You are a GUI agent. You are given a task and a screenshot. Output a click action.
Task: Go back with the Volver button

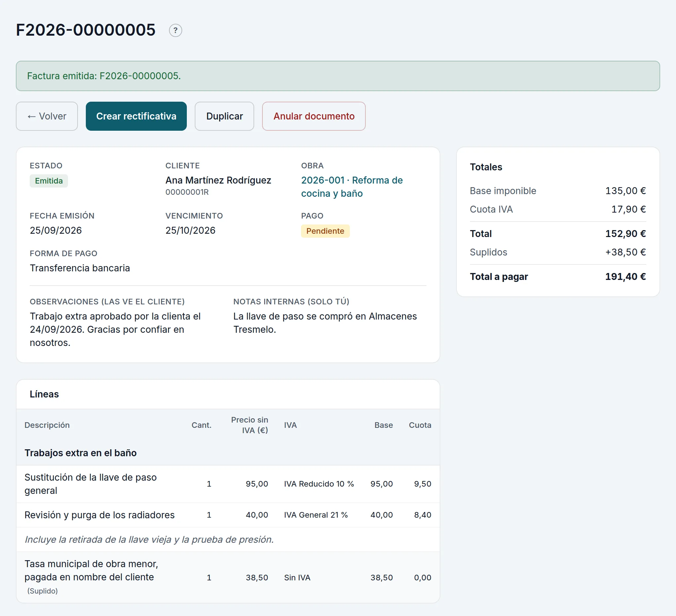coord(47,116)
